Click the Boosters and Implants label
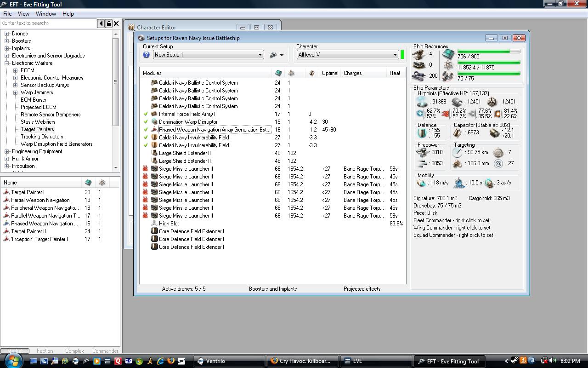The width and height of the screenshot is (588, 368). click(x=273, y=289)
